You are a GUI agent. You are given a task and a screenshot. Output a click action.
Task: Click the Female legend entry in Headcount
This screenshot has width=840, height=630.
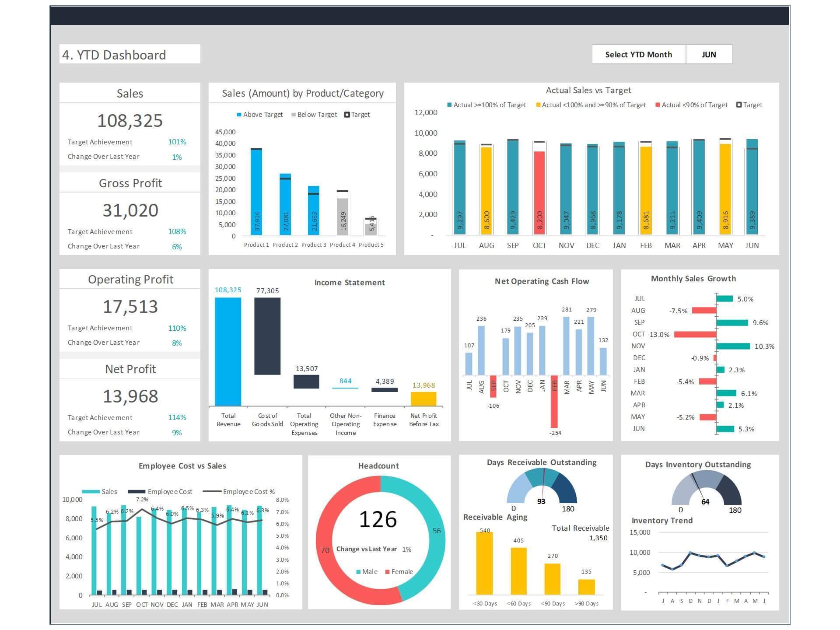click(399, 571)
